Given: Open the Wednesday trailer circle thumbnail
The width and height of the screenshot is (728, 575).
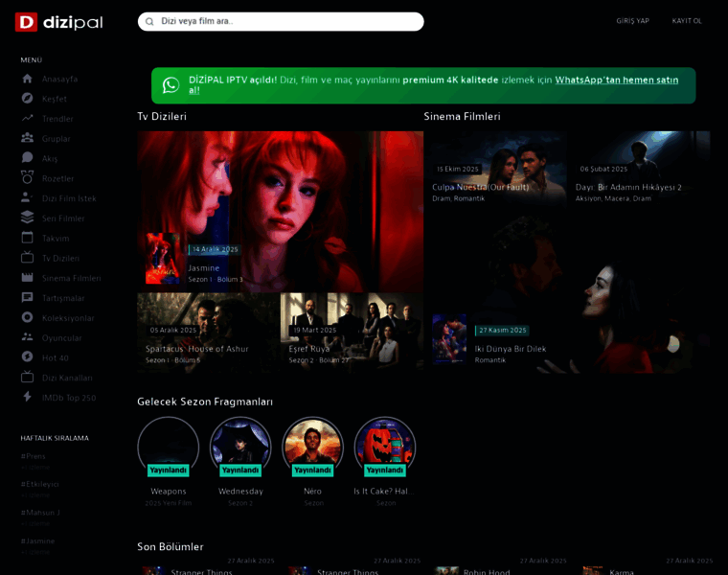Looking at the screenshot, I should (x=240, y=447).
